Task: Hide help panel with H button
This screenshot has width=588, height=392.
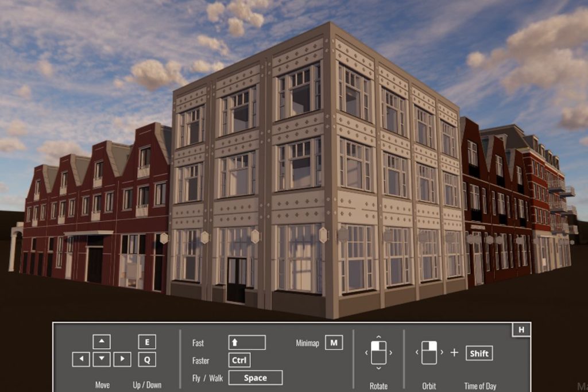Action: (521, 329)
